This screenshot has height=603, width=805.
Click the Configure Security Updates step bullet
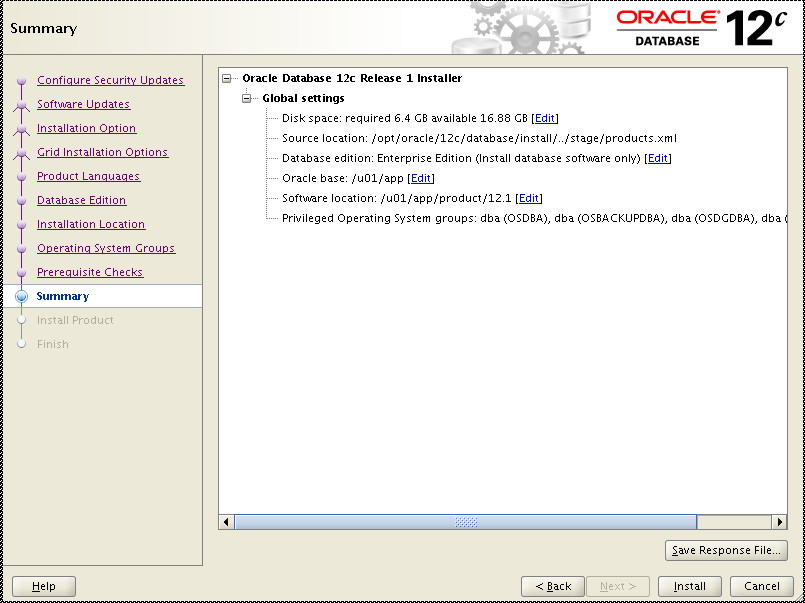point(22,81)
